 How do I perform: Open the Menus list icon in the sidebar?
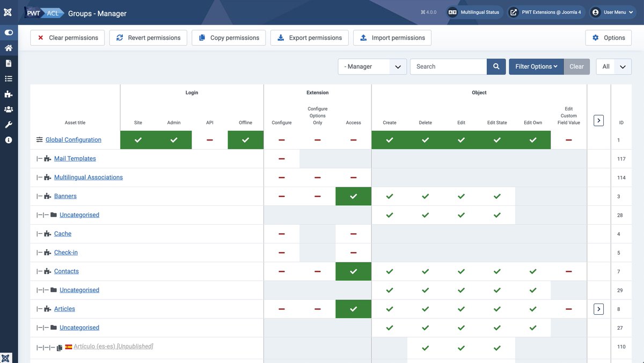(x=8, y=78)
